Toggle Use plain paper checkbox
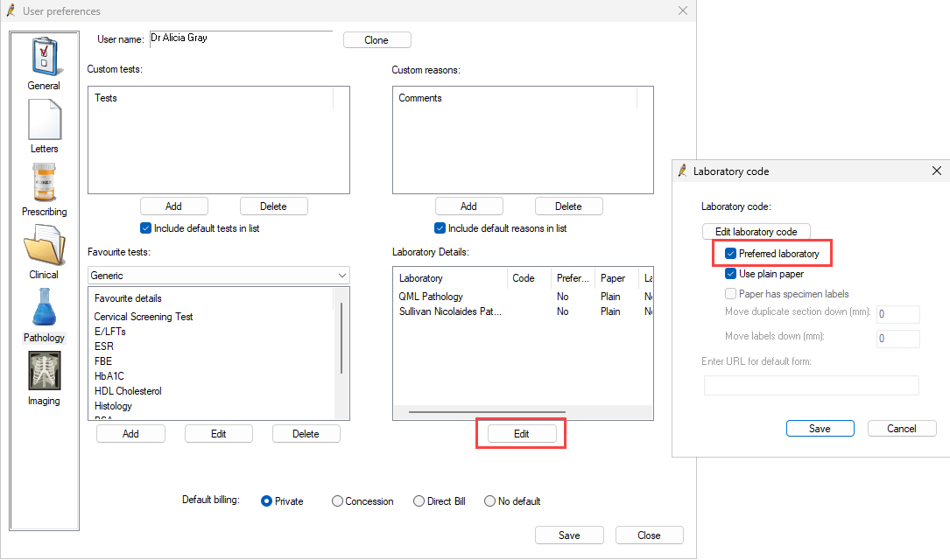 tap(731, 274)
